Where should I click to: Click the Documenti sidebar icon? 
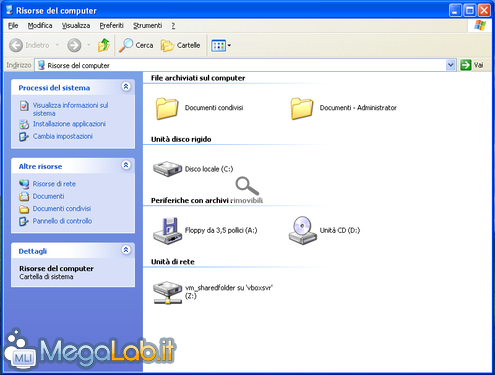click(x=24, y=196)
